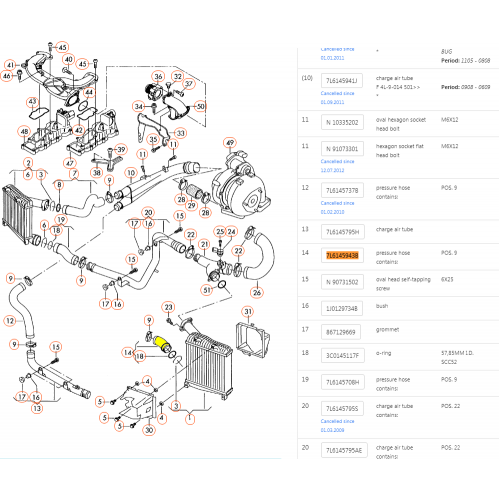Select part number 7L6145795S
The height and width of the screenshot is (500, 500).
pyautogui.click(x=342, y=409)
